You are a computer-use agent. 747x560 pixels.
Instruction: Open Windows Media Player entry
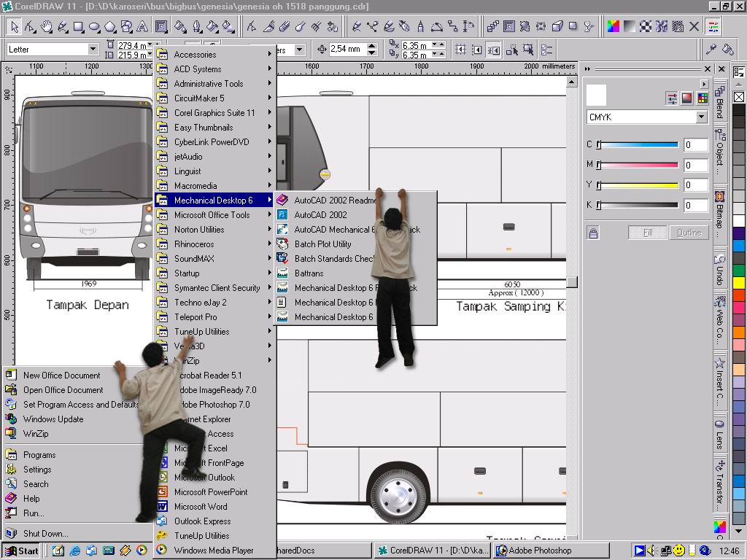click(215, 550)
